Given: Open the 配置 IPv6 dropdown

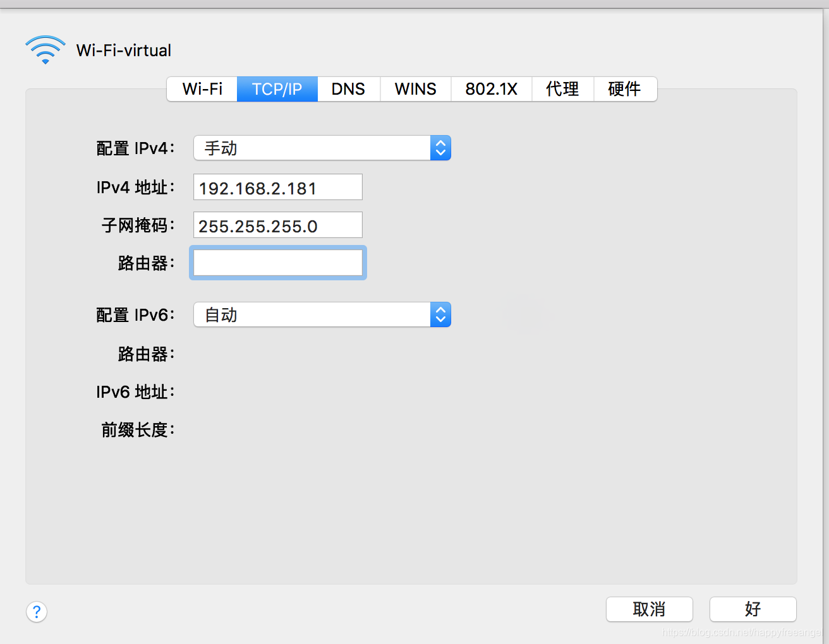Looking at the screenshot, I should (x=322, y=314).
